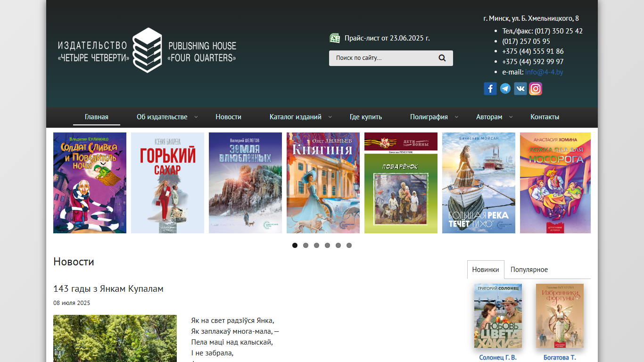Click the date 08 июля 2025
Image resolution: width=644 pixels, height=362 pixels.
click(72, 303)
